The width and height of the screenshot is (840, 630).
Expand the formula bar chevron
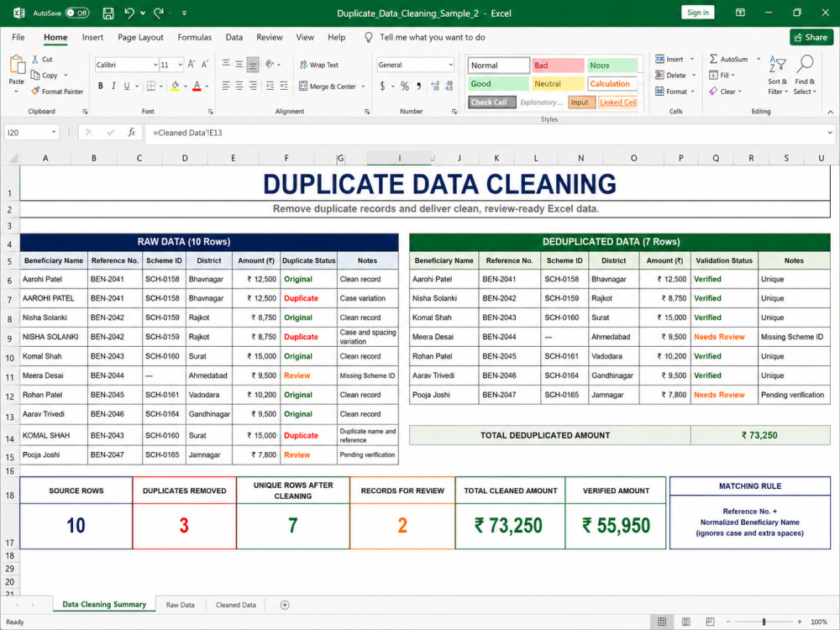coord(830,133)
